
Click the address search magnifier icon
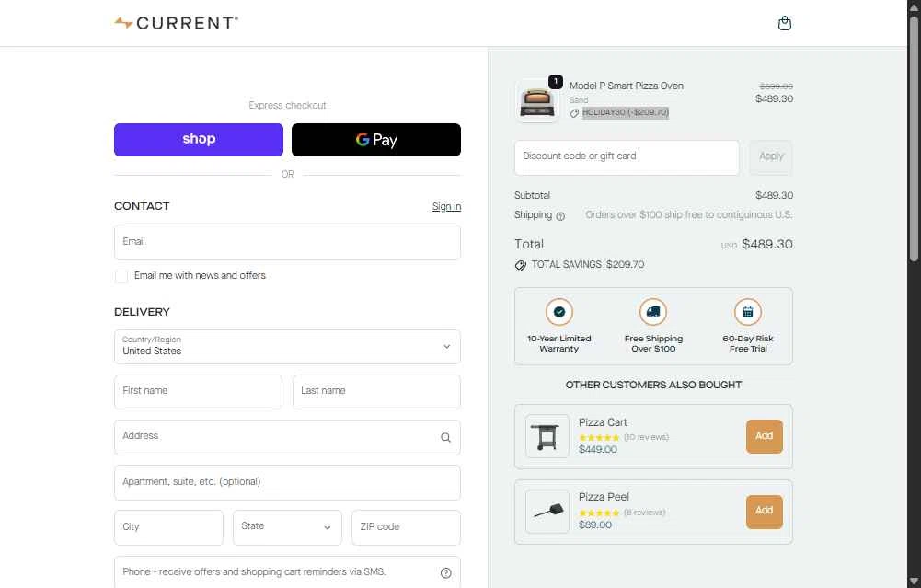click(446, 438)
